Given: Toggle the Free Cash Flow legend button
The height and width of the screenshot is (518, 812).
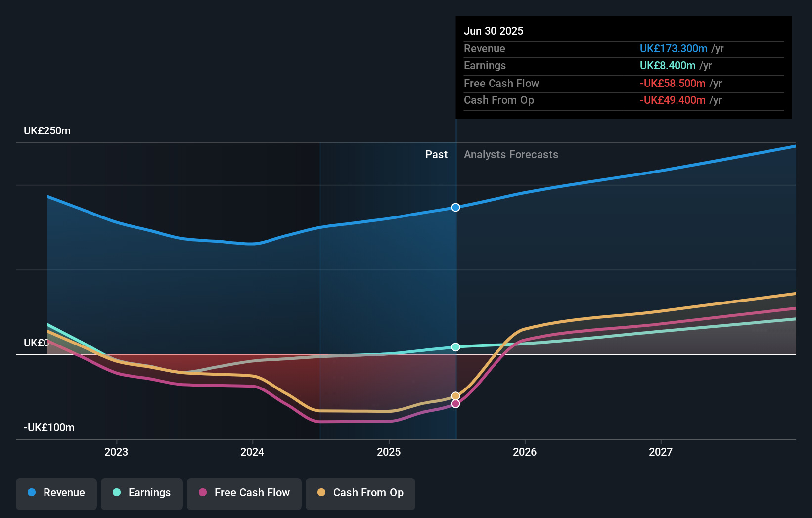Looking at the screenshot, I should coord(244,494).
